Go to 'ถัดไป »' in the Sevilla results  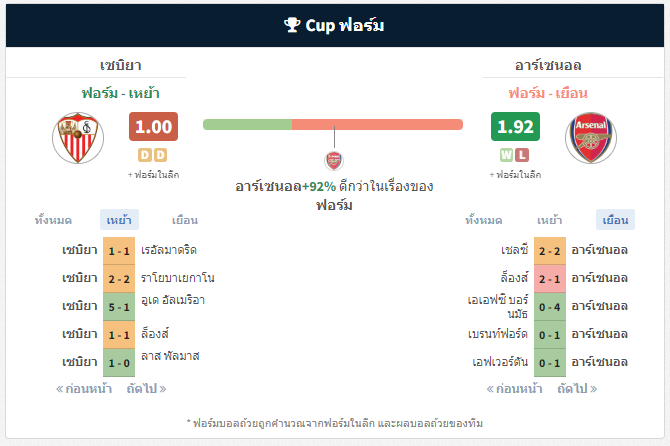pos(146,389)
